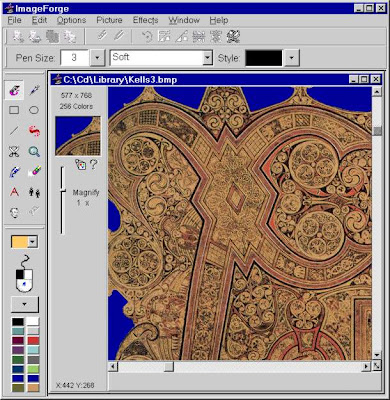390x400 pixels.
Task: Select the scissors cut tool
Action: (x=14, y=152)
